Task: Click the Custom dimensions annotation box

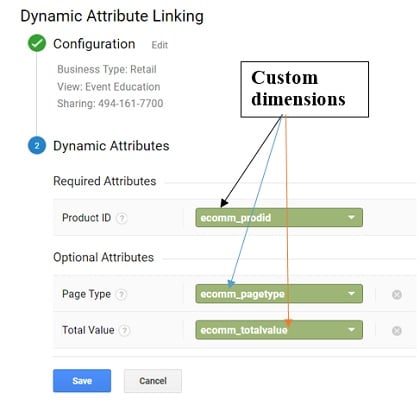Action: pyautogui.click(x=305, y=89)
